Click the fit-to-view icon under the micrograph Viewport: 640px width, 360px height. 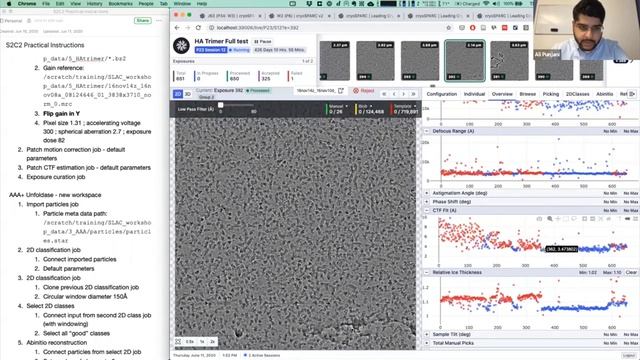178,342
